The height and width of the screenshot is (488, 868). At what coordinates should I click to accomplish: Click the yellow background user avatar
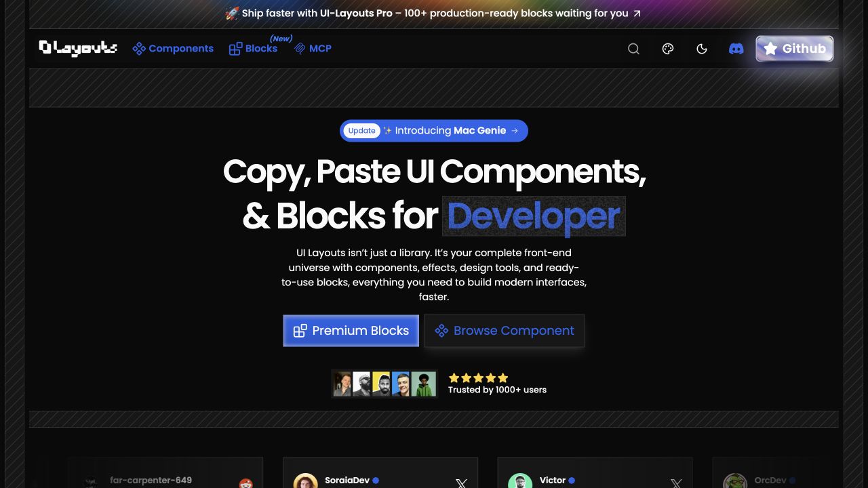[x=382, y=384]
